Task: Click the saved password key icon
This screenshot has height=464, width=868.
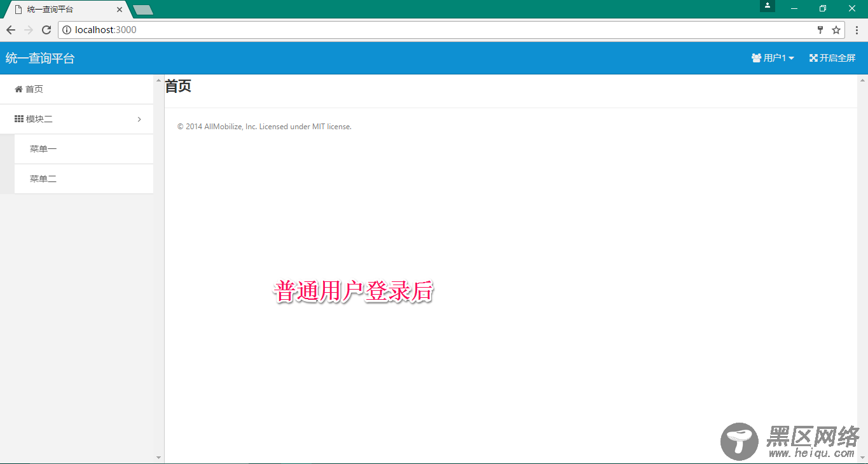Action: tap(820, 30)
